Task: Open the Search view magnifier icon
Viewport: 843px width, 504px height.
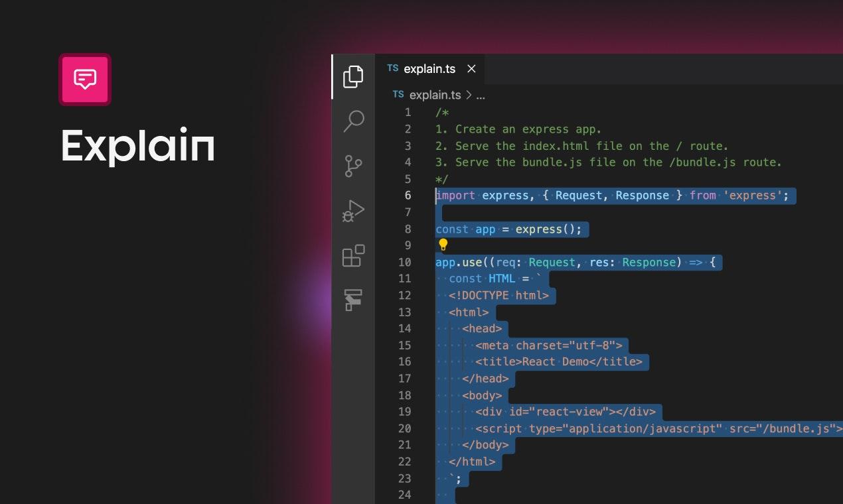Action: [x=353, y=121]
